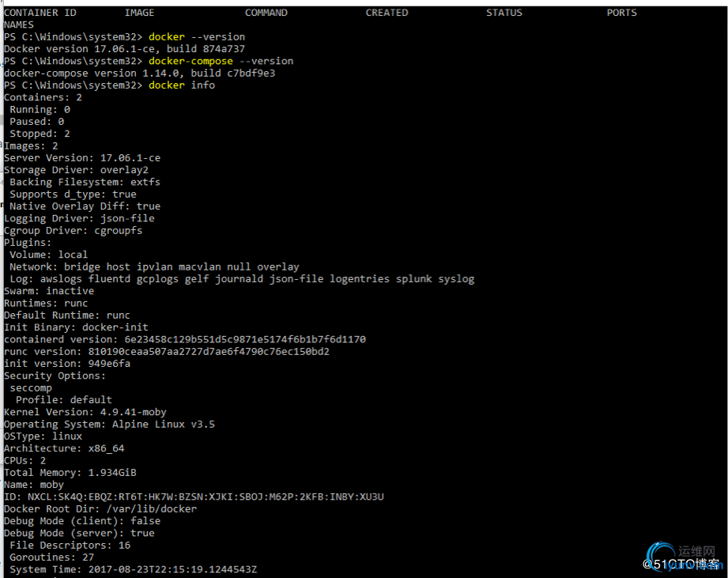Click 'Default Runtime: runc' line

point(67,315)
